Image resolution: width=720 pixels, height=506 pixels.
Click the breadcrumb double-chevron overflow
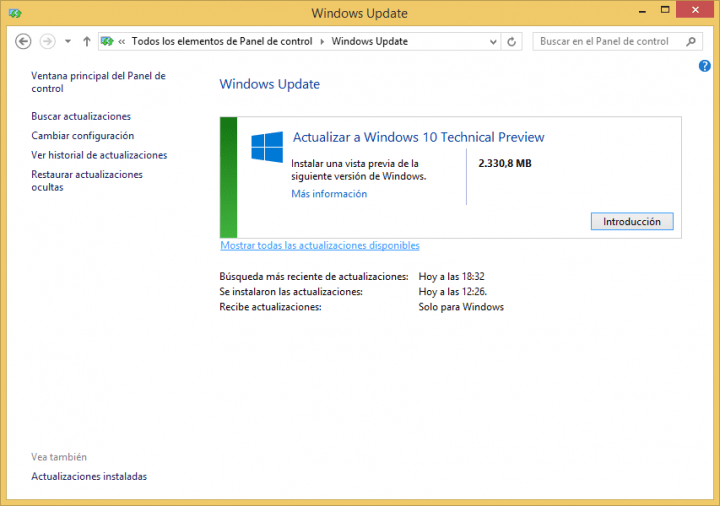coord(122,42)
